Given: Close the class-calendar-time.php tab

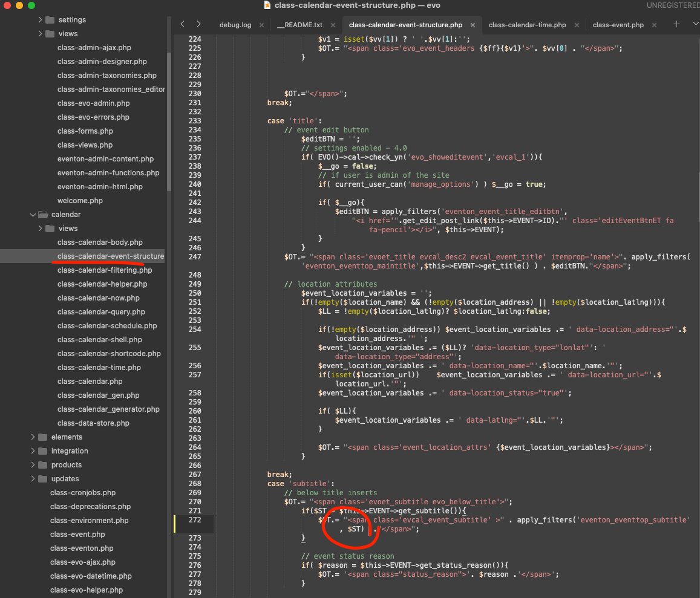Looking at the screenshot, I should tap(577, 25).
